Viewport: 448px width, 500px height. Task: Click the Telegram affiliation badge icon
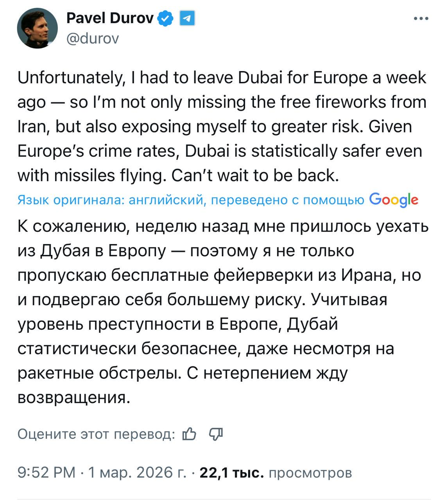click(186, 18)
